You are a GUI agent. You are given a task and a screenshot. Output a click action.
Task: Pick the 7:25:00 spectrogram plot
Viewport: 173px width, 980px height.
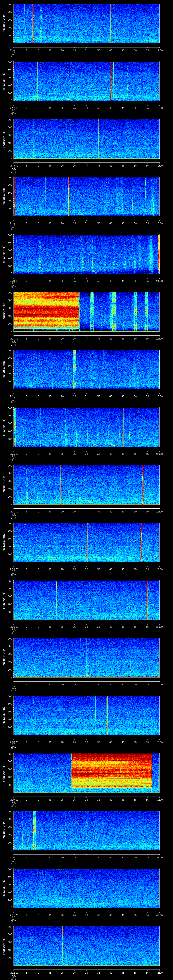(87, 543)
